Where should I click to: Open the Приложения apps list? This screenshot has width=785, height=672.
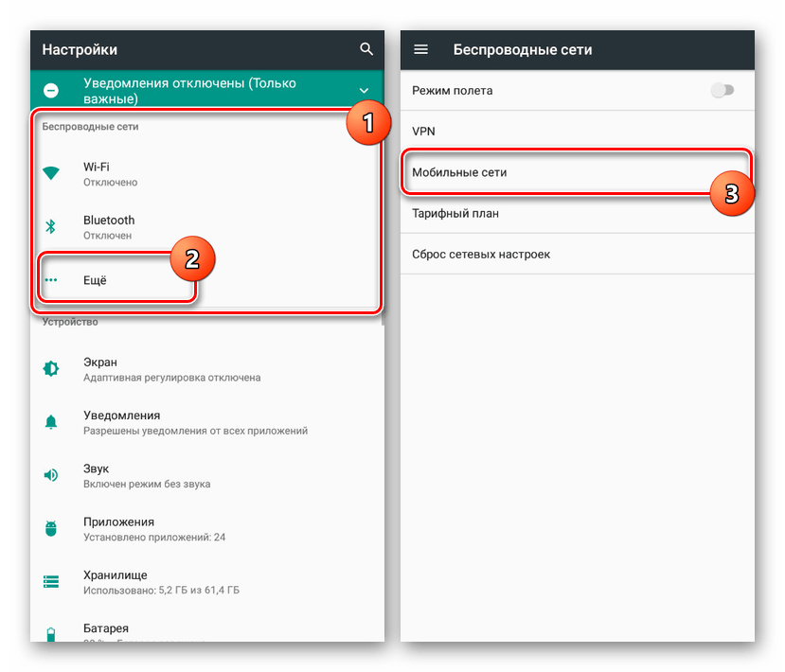click(x=207, y=528)
